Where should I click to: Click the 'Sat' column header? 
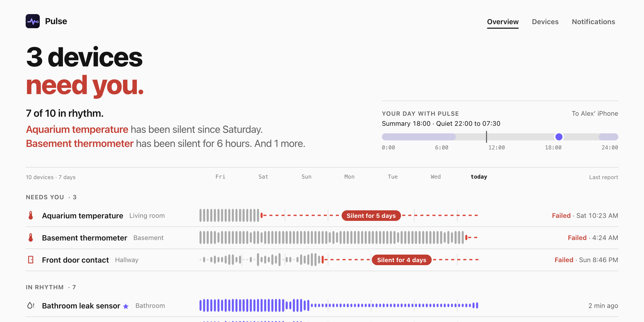coord(263,177)
